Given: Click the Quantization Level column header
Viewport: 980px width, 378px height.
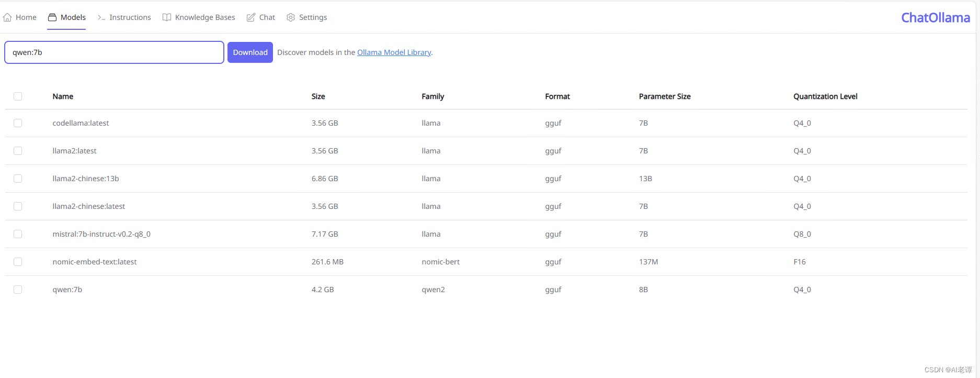Looking at the screenshot, I should [825, 96].
